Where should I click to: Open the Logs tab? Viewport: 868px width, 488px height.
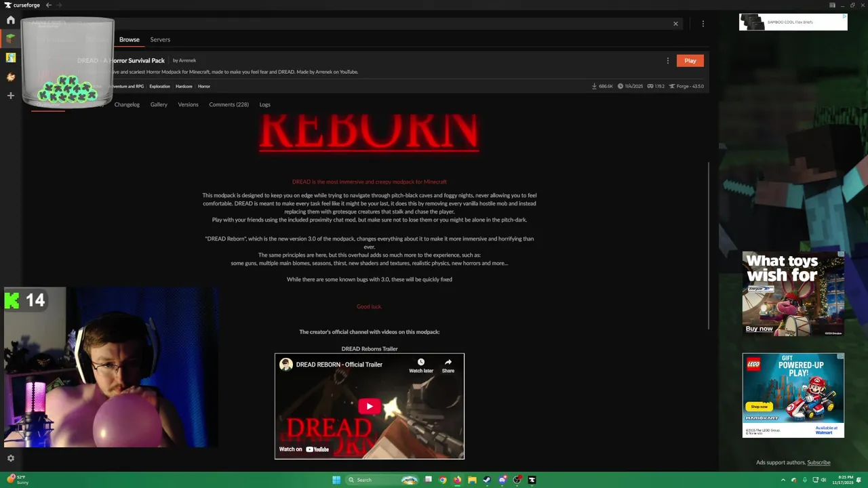264,104
